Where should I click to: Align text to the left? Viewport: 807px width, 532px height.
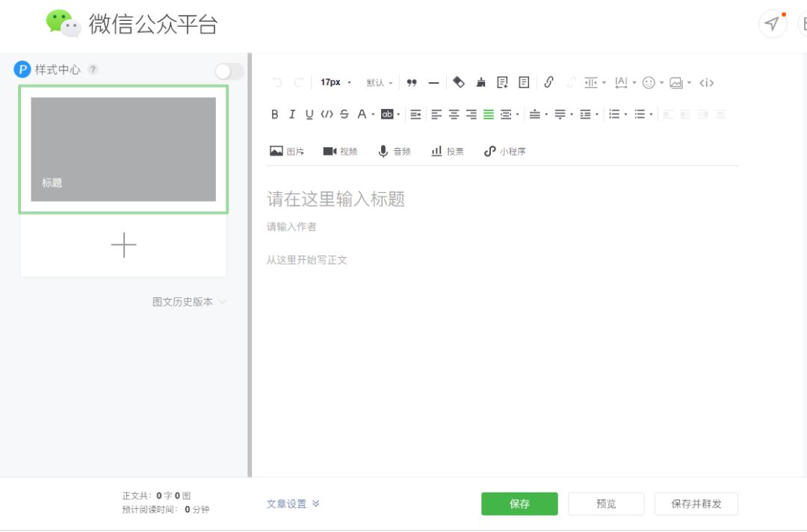pyautogui.click(x=436, y=114)
